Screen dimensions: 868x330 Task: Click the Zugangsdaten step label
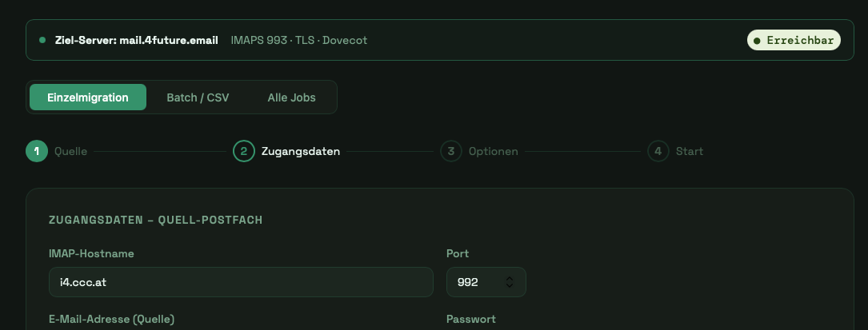point(300,151)
